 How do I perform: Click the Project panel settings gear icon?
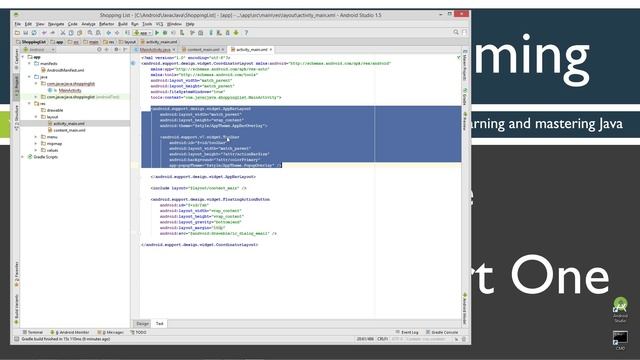point(116,49)
